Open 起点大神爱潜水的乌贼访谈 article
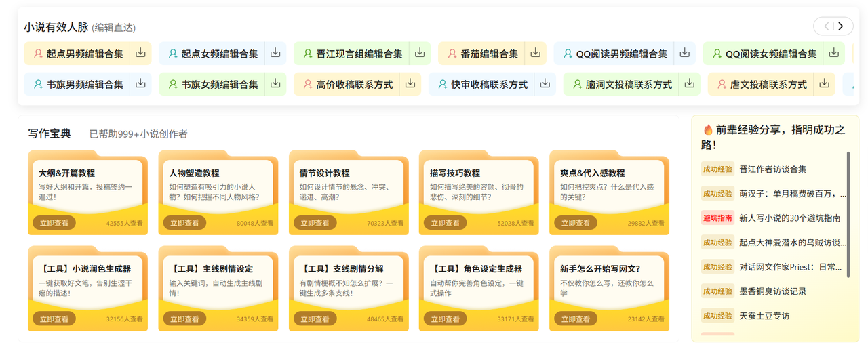Screen dimensions: 868x349 (x=793, y=243)
